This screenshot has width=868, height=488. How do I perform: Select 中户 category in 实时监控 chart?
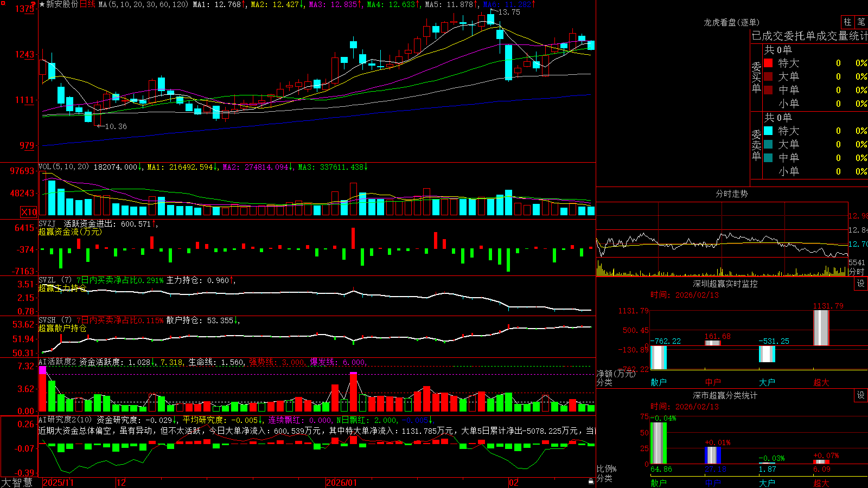[713, 382]
